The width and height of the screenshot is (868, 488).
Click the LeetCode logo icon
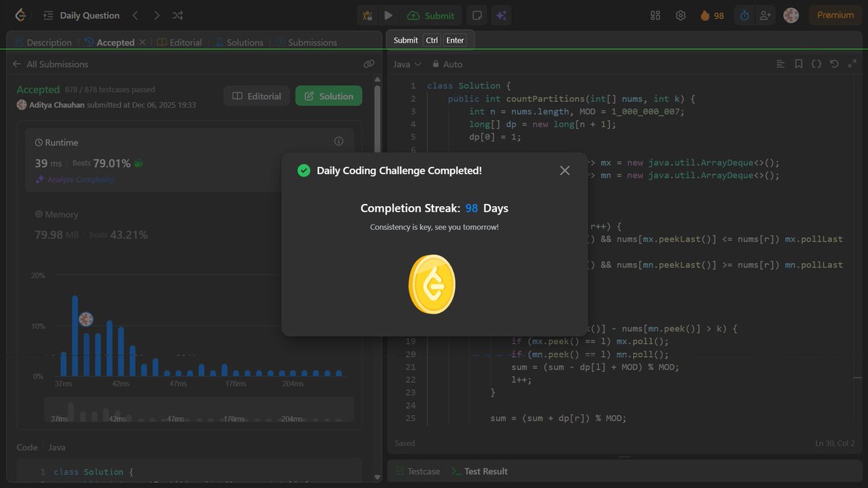(20, 15)
